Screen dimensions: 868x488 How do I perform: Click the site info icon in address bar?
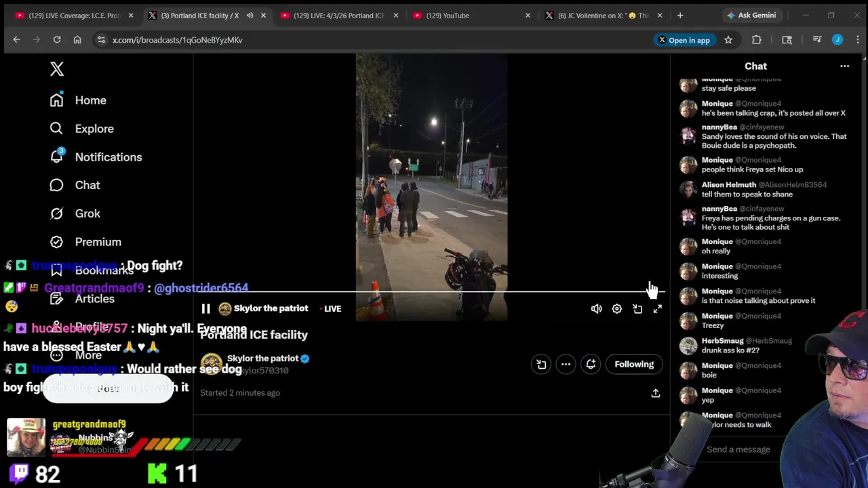[x=101, y=40]
